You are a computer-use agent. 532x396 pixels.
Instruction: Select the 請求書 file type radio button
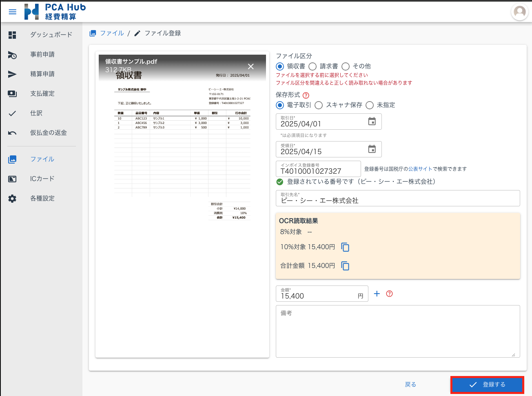pyautogui.click(x=313, y=66)
